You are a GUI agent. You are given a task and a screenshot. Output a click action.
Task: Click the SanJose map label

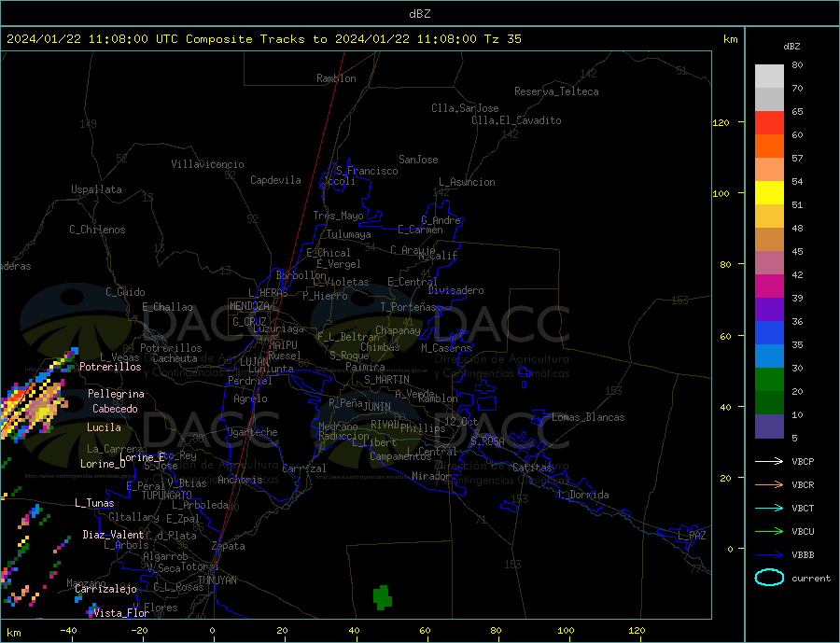pos(418,160)
